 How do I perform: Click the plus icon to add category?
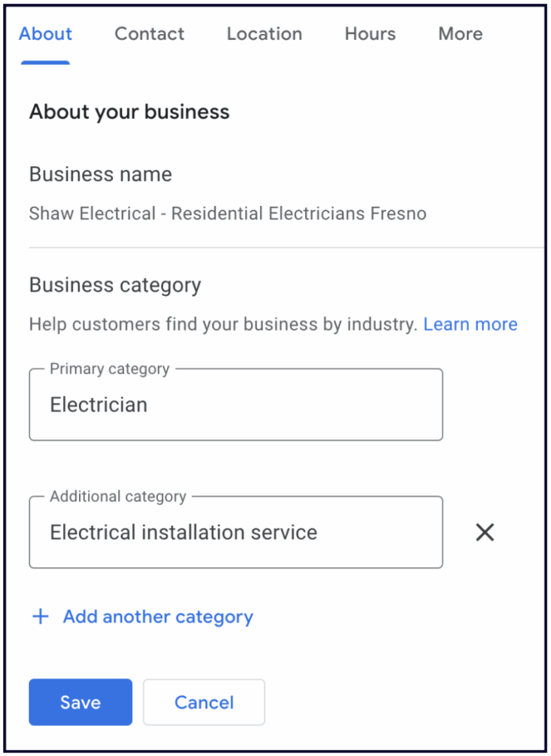pyautogui.click(x=41, y=616)
